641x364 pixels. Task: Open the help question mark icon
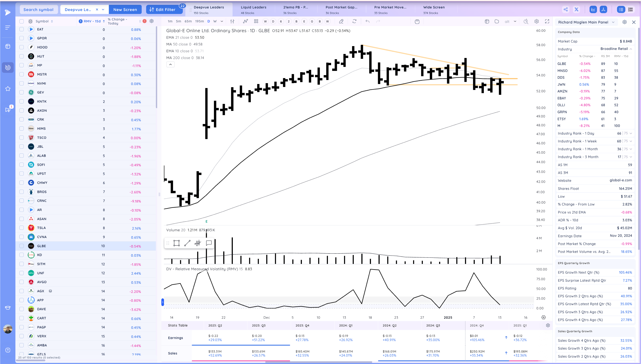tap(8, 350)
